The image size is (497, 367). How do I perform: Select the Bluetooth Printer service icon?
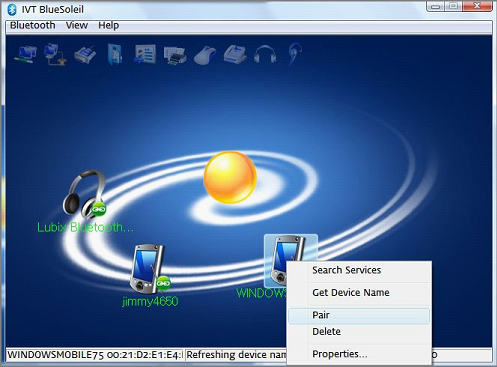tap(175, 55)
